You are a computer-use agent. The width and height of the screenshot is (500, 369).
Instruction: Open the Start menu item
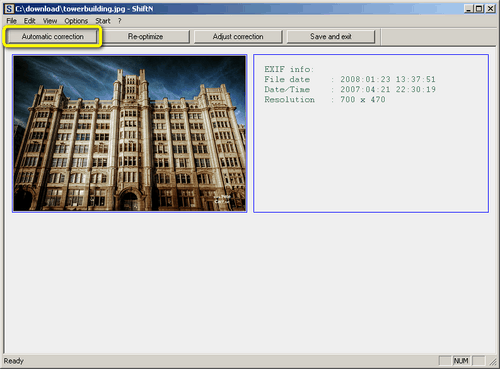[103, 21]
